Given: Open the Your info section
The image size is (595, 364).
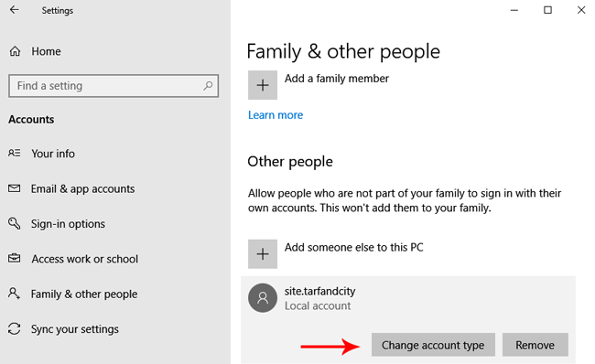Looking at the screenshot, I should coord(53,154).
